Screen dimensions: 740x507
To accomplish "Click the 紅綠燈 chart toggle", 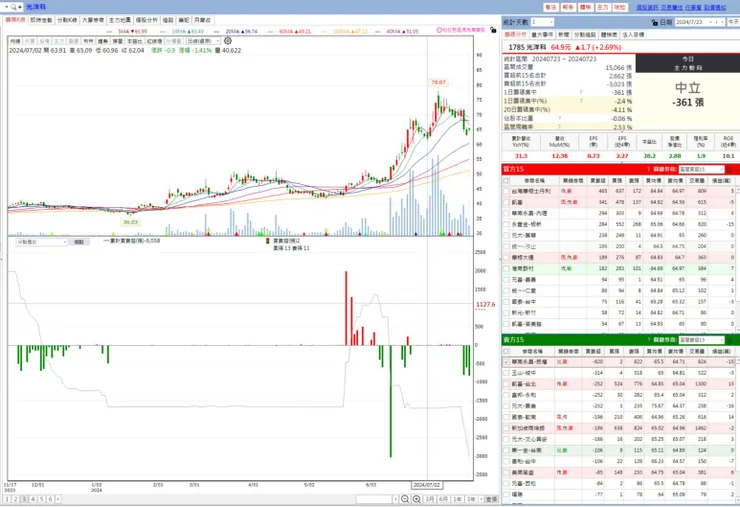I will (x=154, y=41).
